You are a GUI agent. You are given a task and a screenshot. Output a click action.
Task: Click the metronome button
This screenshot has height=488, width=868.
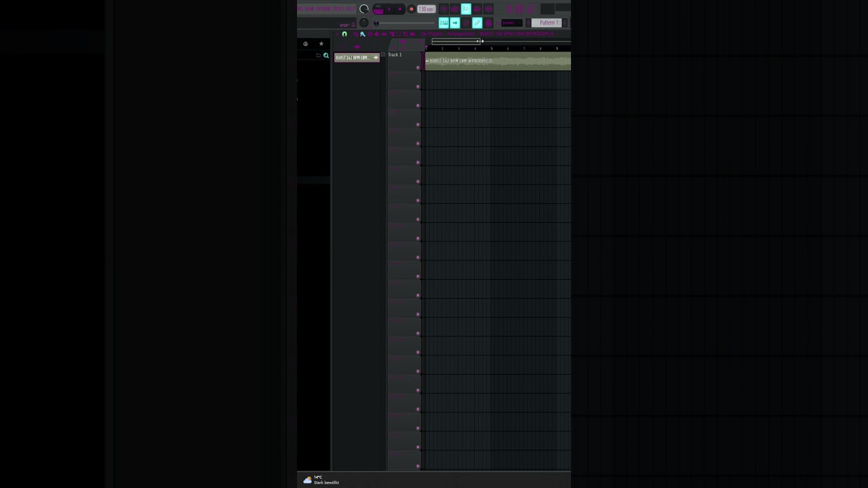point(444,9)
